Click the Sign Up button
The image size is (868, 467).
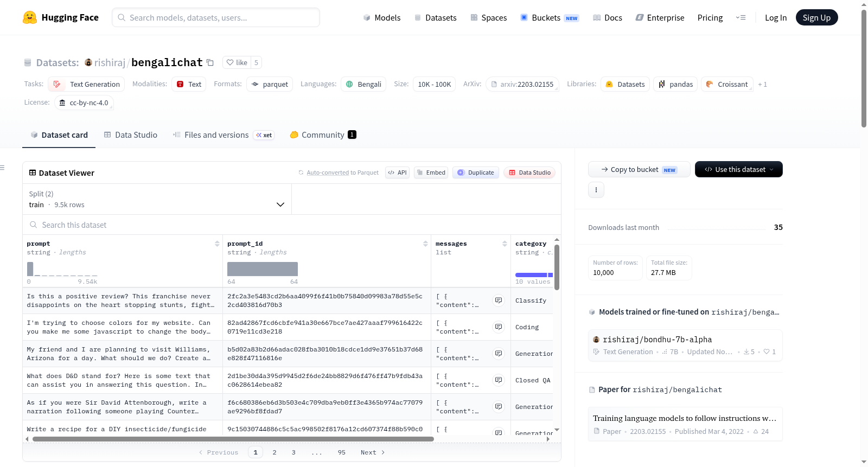[816, 17]
